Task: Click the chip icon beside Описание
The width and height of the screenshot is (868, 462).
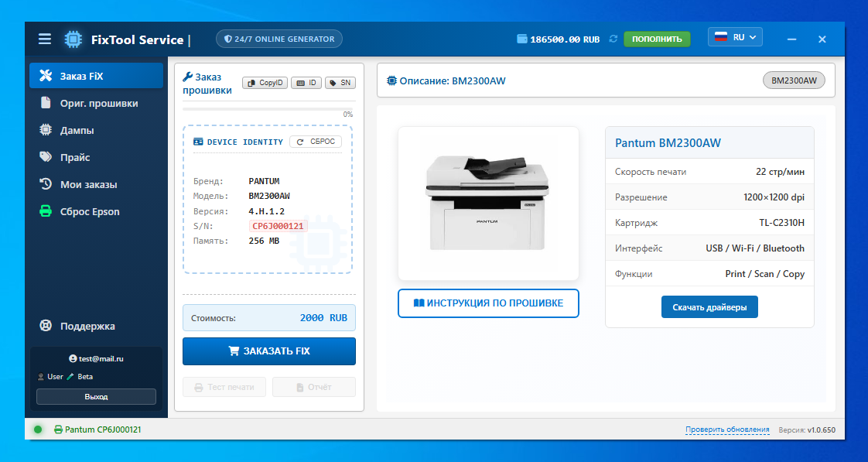Action: pyautogui.click(x=391, y=81)
